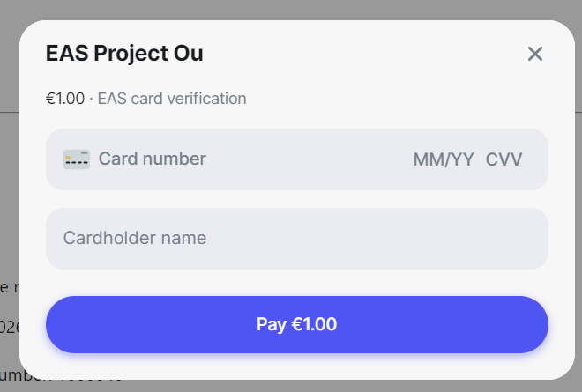Click the dimmed backdrop left of the dialog
Viewport: 582px width, 392px height.
click(x=9, y=194)
